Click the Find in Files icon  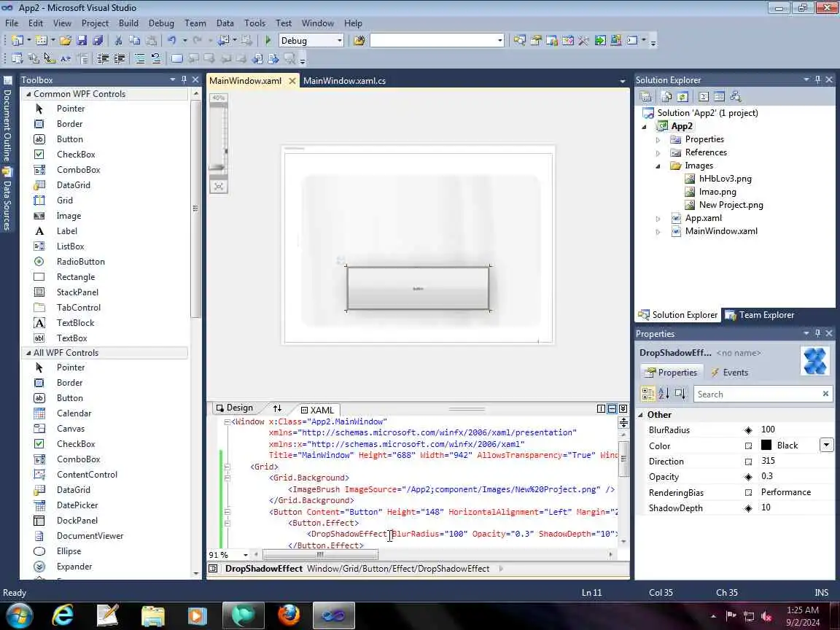359,41
